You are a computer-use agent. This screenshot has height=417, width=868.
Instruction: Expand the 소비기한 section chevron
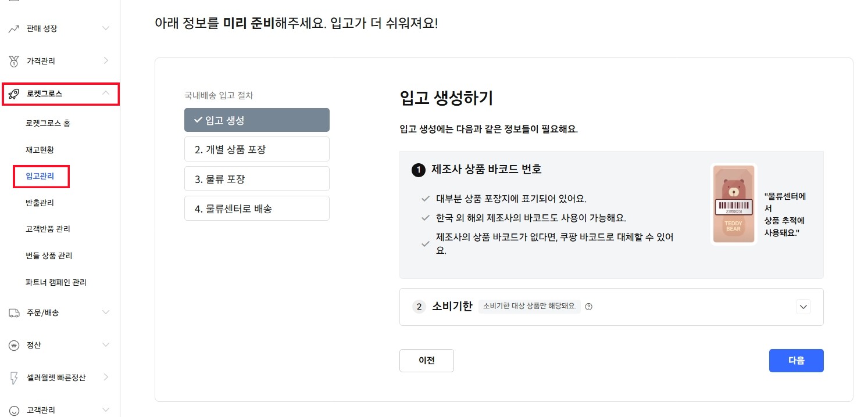pyautogui.click(x=803, y=307)
